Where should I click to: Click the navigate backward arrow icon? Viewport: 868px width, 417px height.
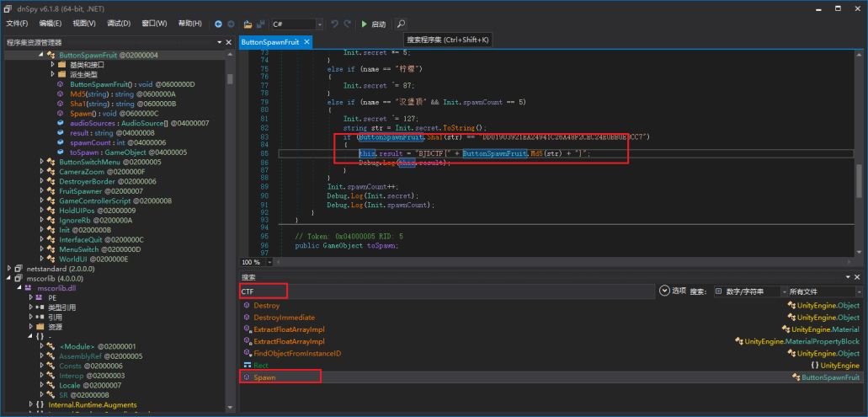click(219, 24)
